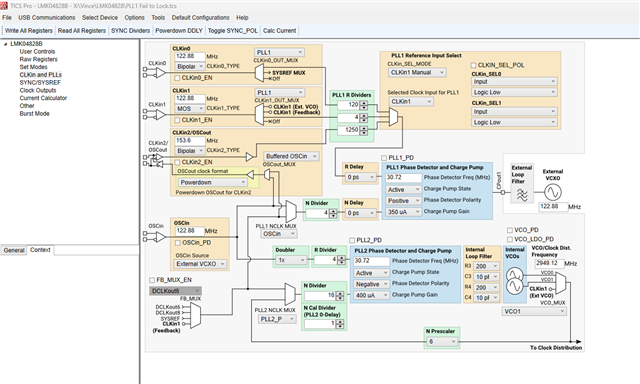The width and height of the screenshot is (640, 384).
Task: Open the CLKin0_TYPE Bipolar dropdown
Action: [x=190, y=67]
